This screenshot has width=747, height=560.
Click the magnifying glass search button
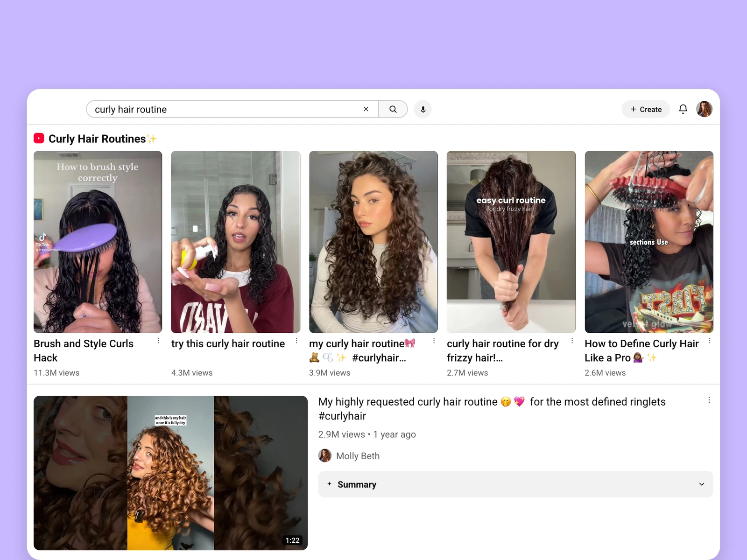(393, 109)
